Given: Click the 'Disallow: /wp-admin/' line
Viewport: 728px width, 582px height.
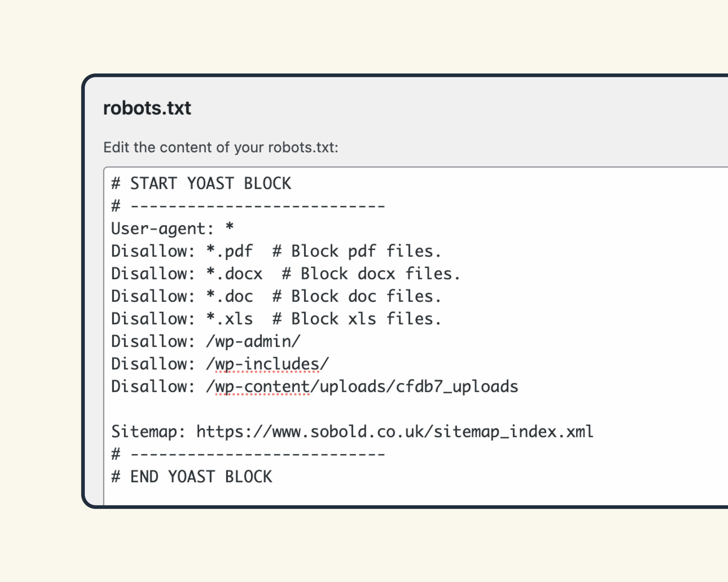Looking at the screenshot, I should coord(206,341).
